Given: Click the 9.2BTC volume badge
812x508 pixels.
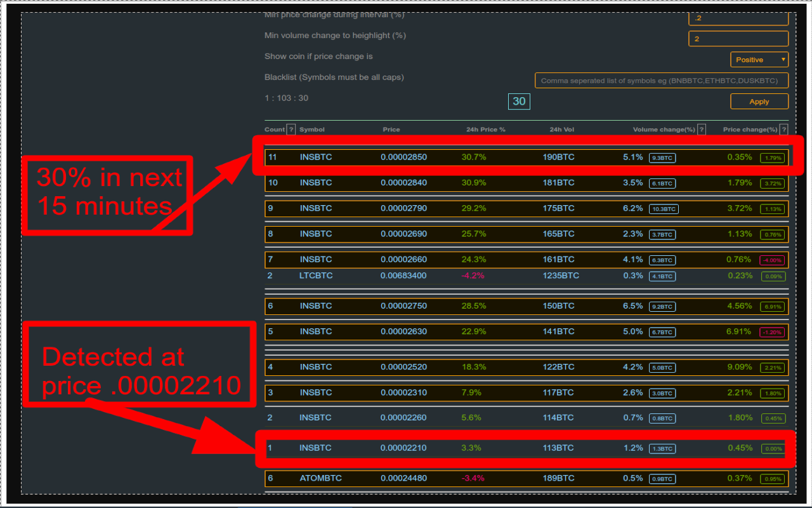Looking at the screenshot, I should (662, 307).
